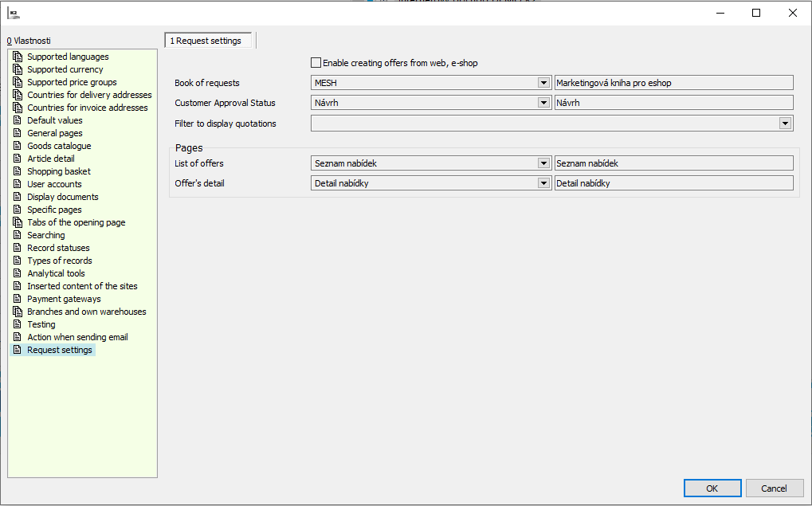Click the User accounts item icon
812x506 pixels.
[x=18, y=184]
